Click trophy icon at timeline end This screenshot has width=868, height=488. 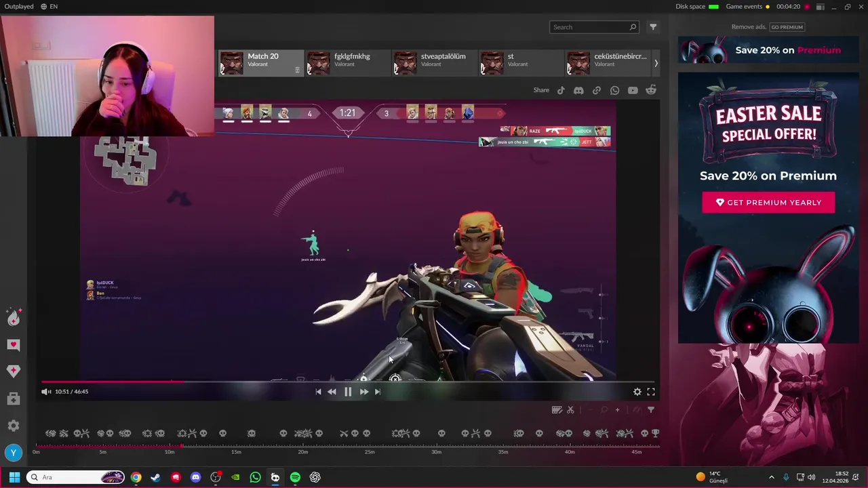click(x=655, y=433)
